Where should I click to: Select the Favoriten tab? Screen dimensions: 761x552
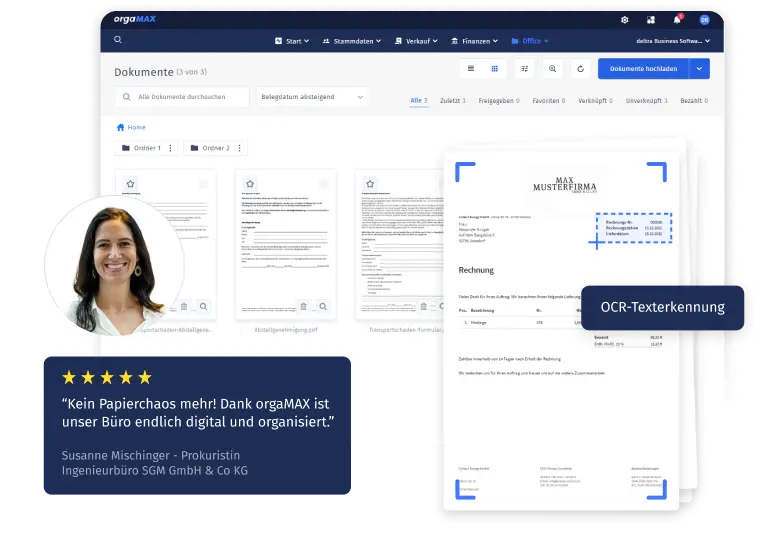tap(548, 100)
